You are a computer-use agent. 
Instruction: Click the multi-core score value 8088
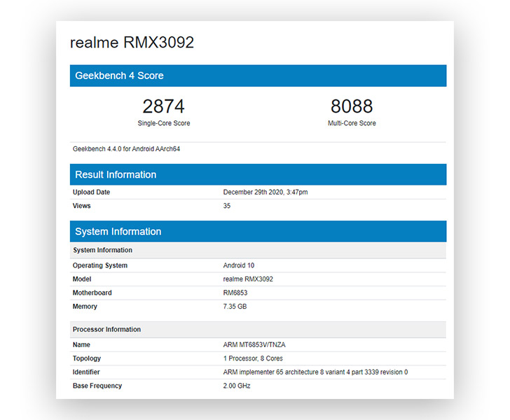click(x=352, y=106)
